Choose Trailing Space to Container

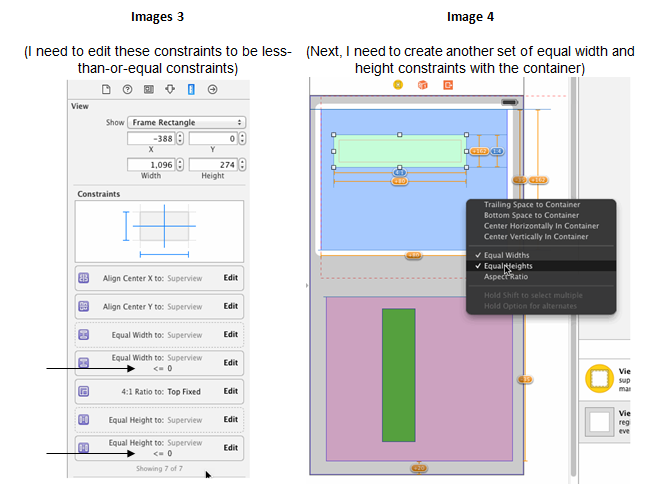[x=531, y=205]
